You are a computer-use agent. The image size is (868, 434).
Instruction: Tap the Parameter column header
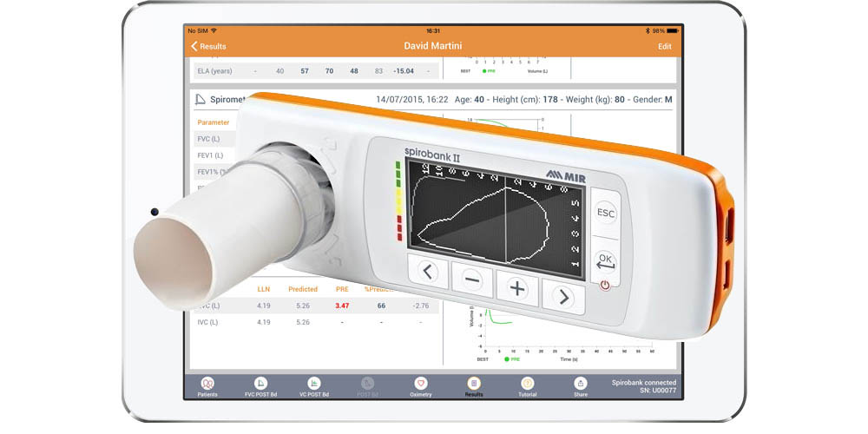pyautogui.click(x=213, y=122)
